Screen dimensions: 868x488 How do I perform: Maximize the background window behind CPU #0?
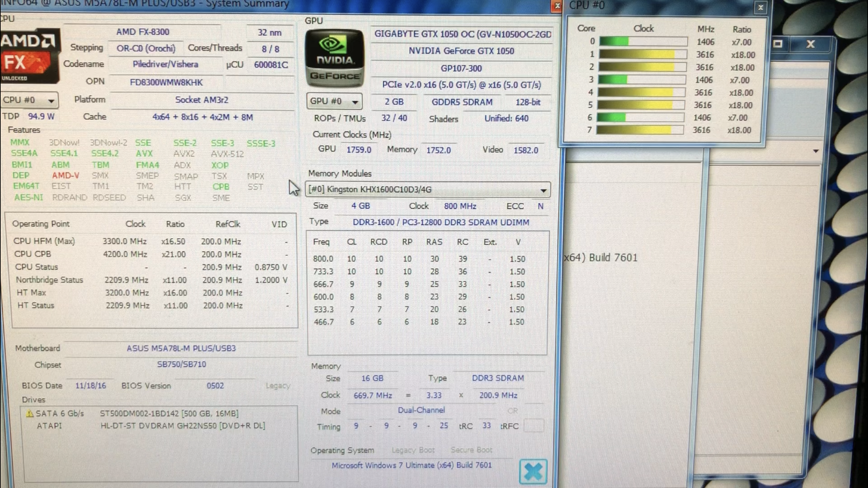[778, 44]
